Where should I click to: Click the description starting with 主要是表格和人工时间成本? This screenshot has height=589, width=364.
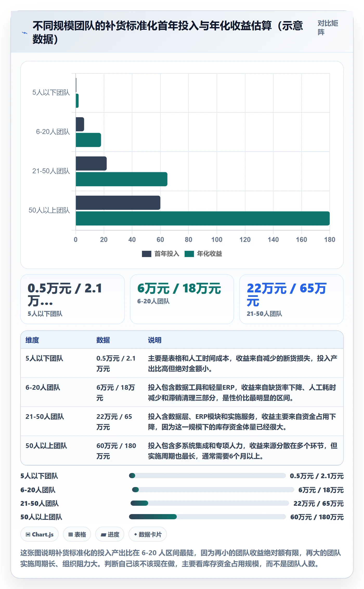243,363
